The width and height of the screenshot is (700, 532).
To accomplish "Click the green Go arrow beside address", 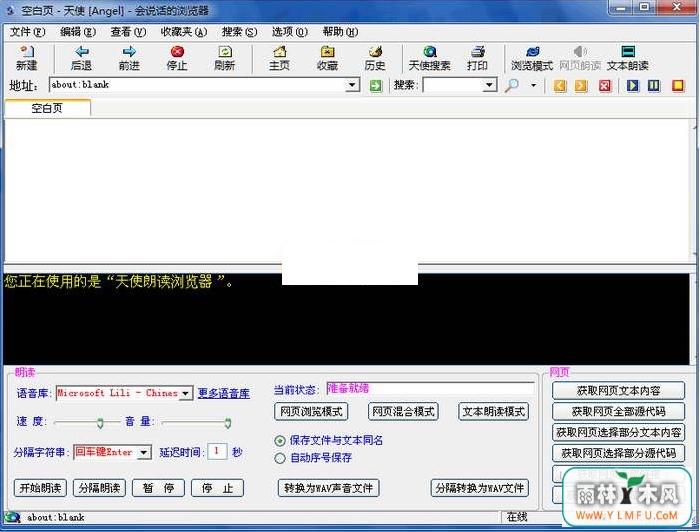I will click(x=376, y=85).
